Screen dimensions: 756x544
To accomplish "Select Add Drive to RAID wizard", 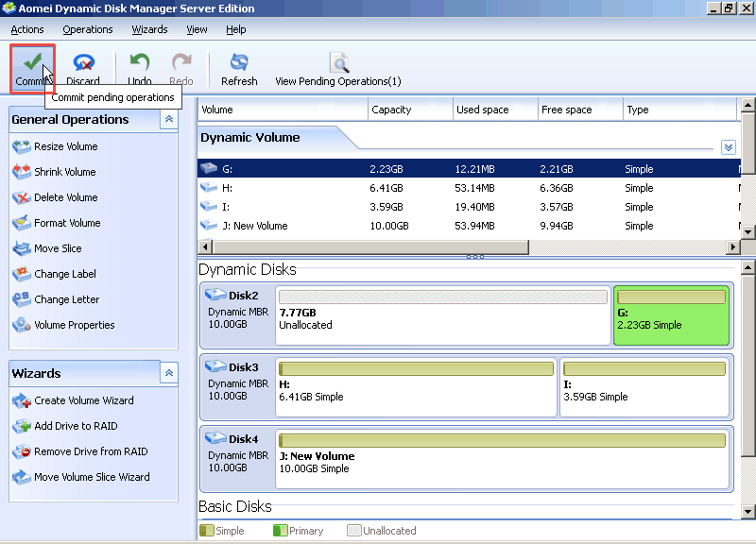I will pos(76,426).
